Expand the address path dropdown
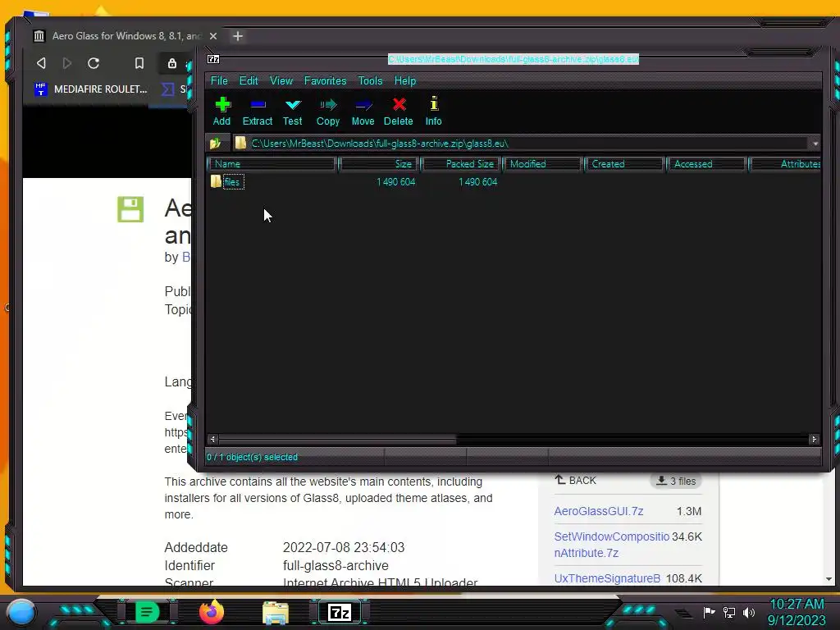Image resolution: width=840 pixels, height=630 pixels. pyautogui.click(x=815, y=144)
